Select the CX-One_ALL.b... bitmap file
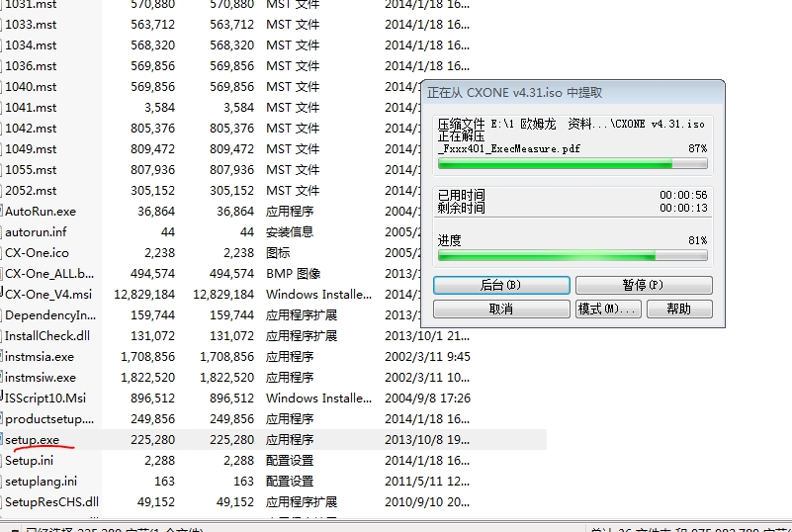Screen dimensions: 792x532 49,274
